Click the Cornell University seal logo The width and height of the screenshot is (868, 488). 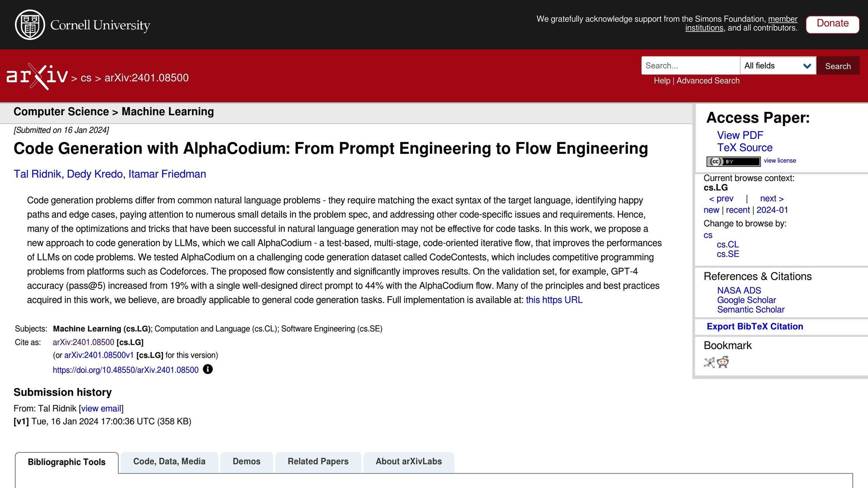30,25
